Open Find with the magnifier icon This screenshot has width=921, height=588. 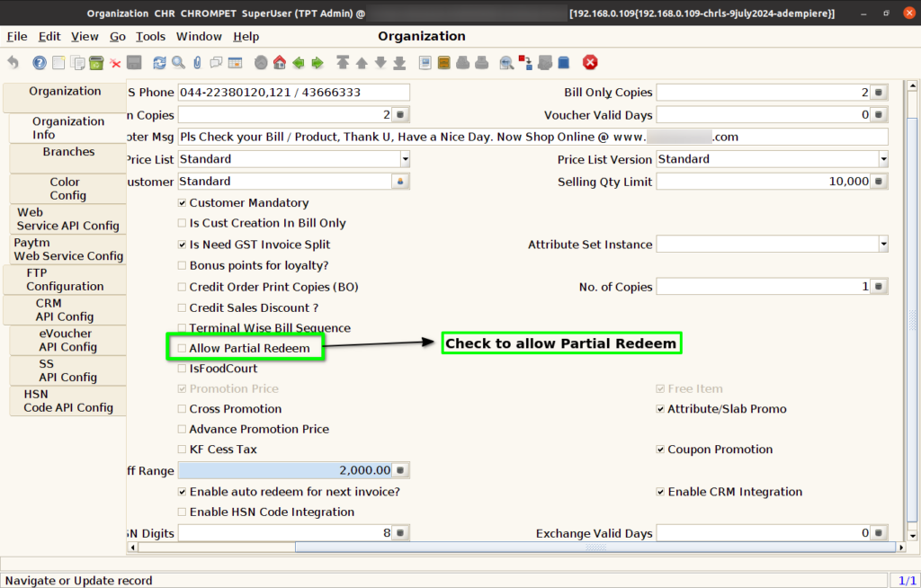179,62
